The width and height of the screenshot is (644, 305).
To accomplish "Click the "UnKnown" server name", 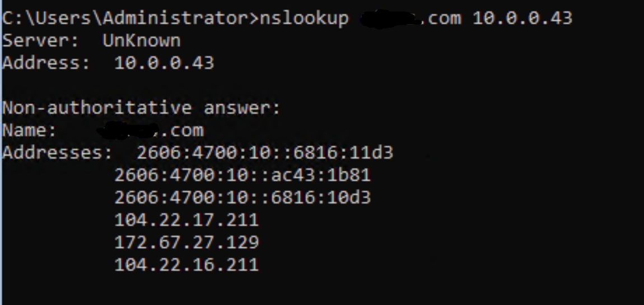I will pyautogui.click(x=142, y=40).
